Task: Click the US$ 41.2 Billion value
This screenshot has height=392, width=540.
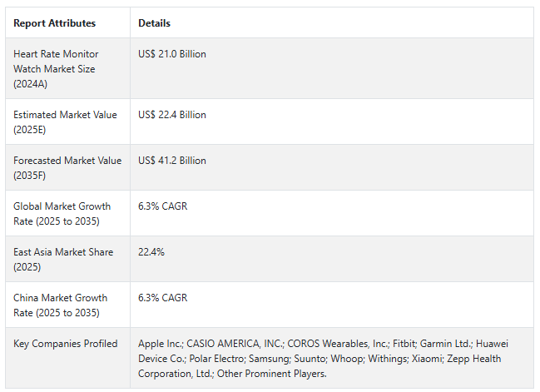Action: coord(172,161)
